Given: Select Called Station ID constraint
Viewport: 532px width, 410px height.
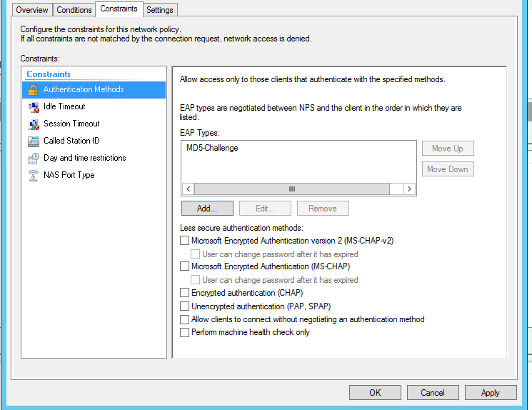Looking at the screenshot, I should click(94, 141).
